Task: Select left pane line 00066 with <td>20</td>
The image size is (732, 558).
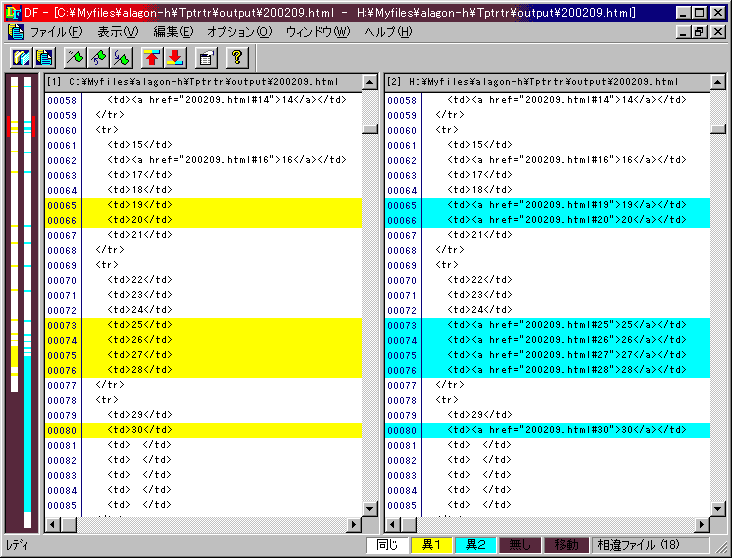Action: click(204, 220)
